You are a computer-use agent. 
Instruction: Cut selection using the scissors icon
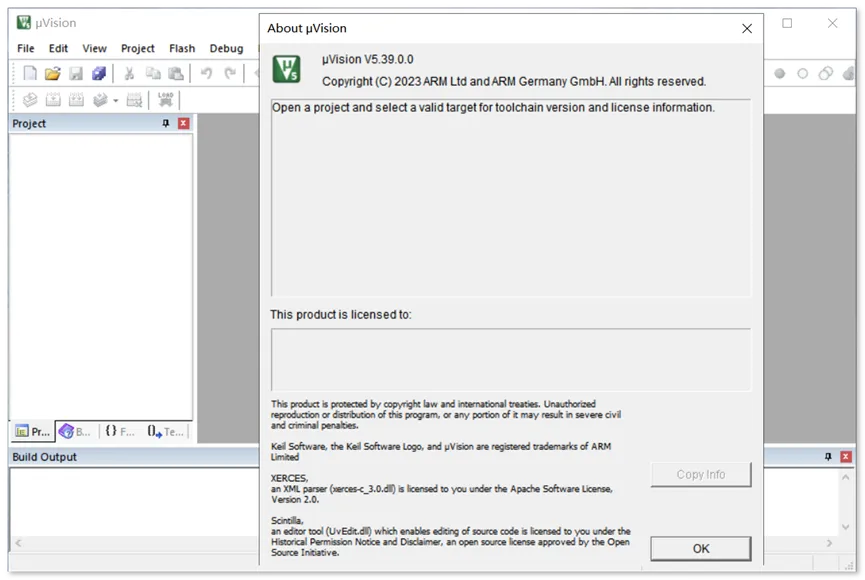click(129, 73)
